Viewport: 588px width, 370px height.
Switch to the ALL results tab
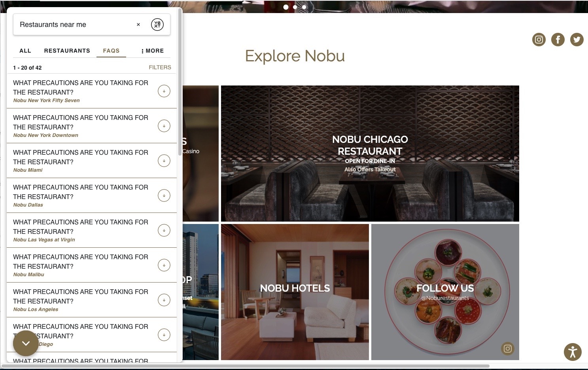pos(25,51)
